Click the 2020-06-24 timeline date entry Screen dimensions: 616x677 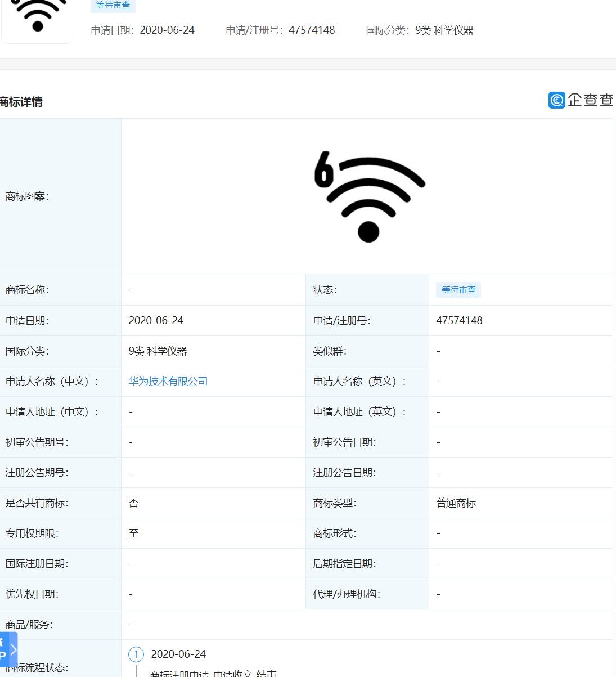coord(178,654)
